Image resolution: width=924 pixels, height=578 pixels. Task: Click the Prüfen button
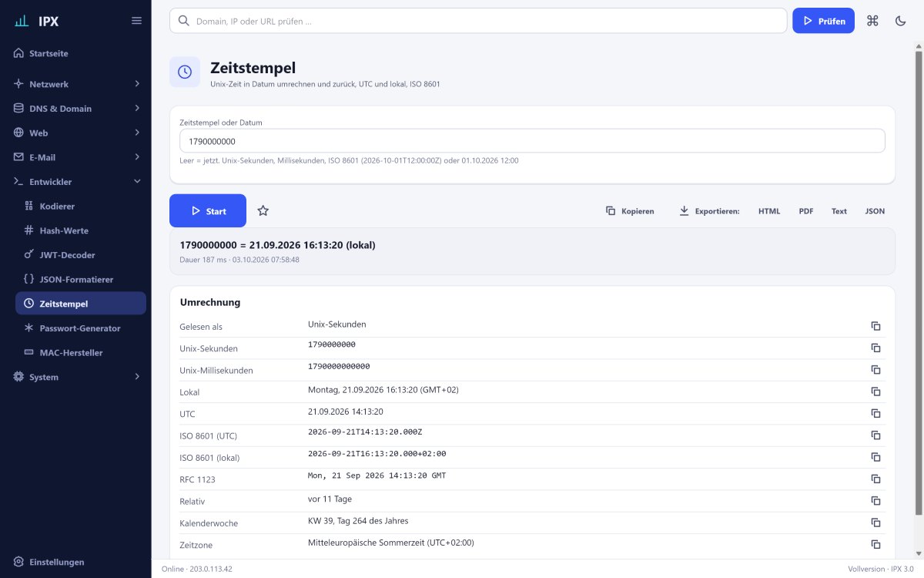pos(823,21)
